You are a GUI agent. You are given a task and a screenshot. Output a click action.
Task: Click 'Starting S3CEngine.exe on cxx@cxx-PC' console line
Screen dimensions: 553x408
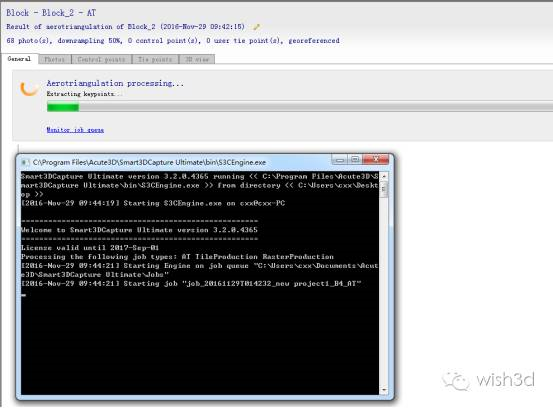click(x=153, y=203)
